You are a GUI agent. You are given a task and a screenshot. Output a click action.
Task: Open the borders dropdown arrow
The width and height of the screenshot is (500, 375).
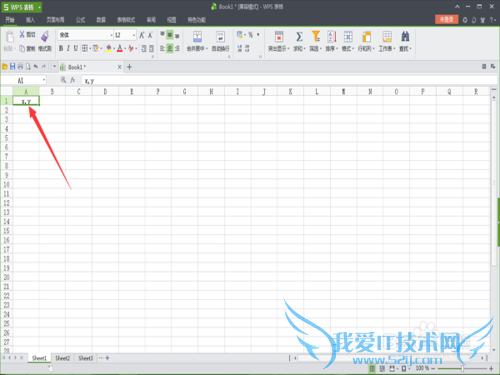pos(90,49)
